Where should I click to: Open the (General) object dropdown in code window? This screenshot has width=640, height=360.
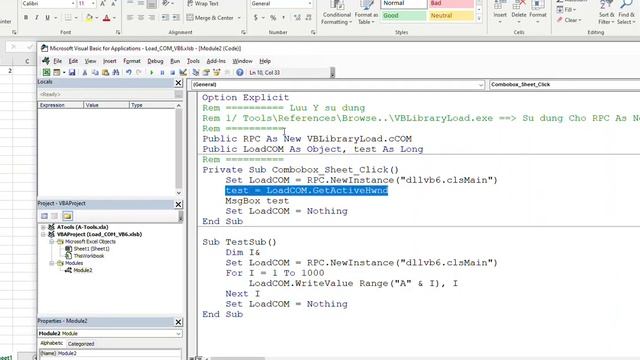click(x=480, y=85)
